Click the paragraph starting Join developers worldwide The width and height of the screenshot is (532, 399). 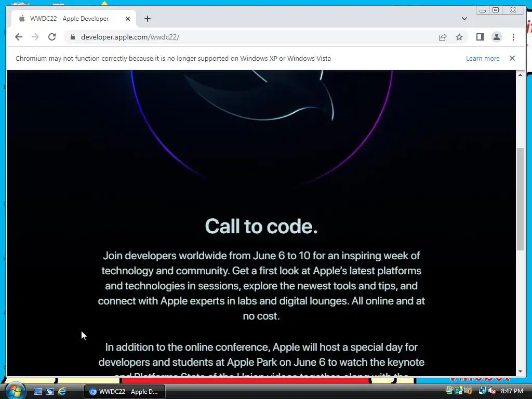click(x=261, y=286)
